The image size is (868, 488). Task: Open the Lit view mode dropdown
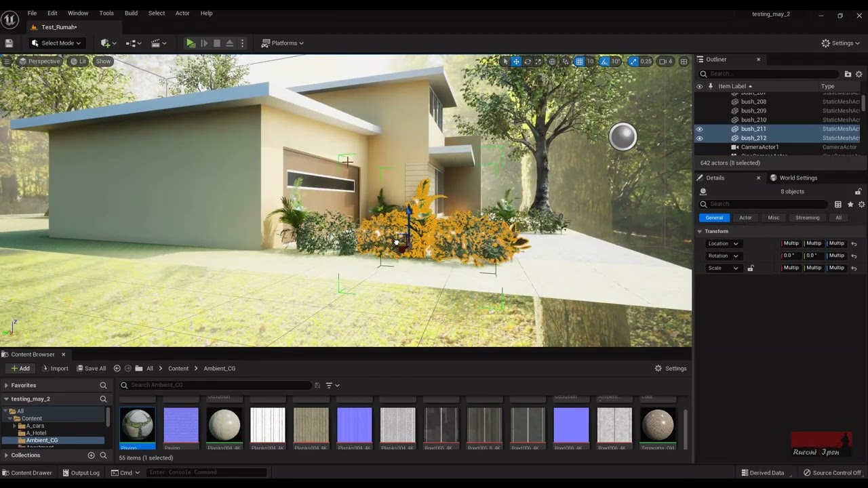pyautogui.click(x=78, y=61)
